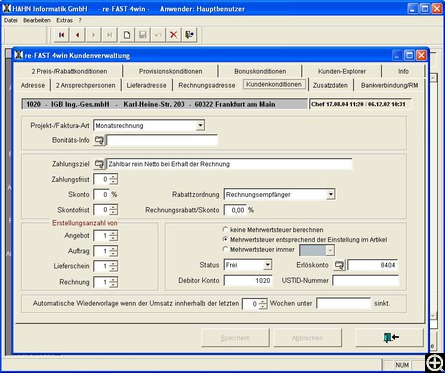The height and width of the screenshot is (373, 445).
Task: Delete record with red X icon
Action: point(174,35)
